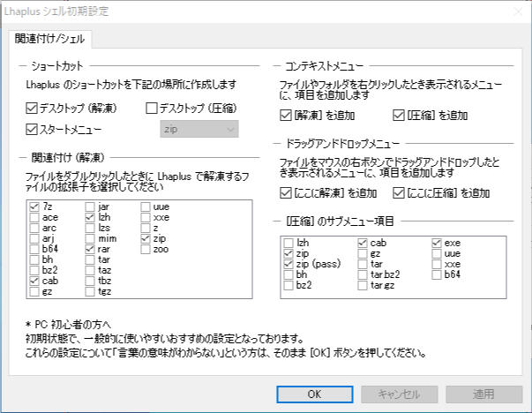The height and width of the screenshot is (413, 532).
Task: Uncheck zip in the compress submenu list
Action: pos(288,253)
